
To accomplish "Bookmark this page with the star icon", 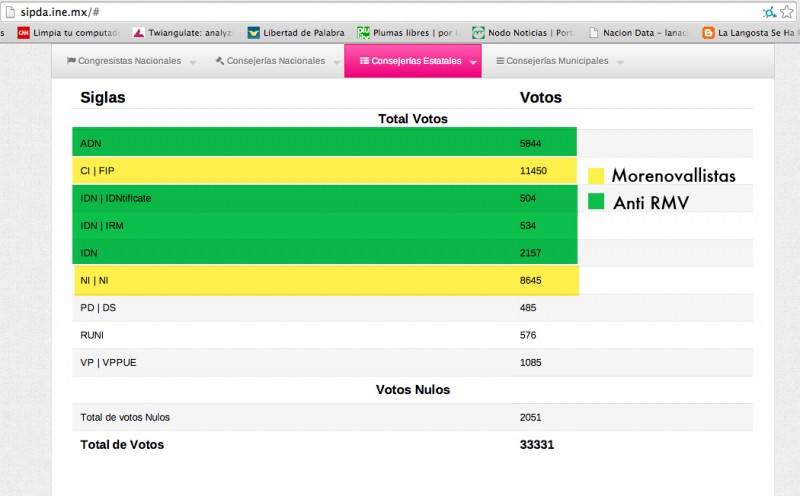I will [x=787, y=12].
